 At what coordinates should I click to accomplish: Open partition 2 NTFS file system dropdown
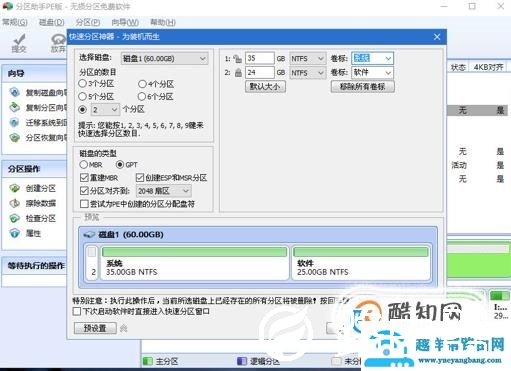pos(307,73)
